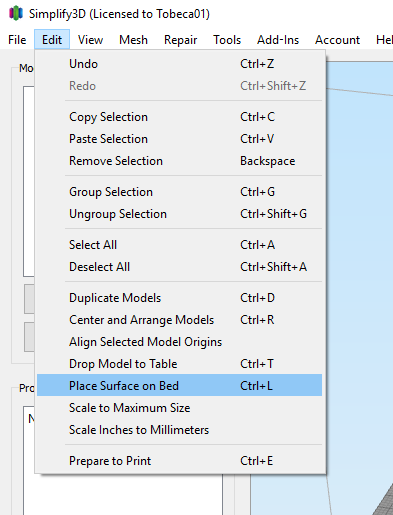393x515 pixels.
Task: Click the Simplify3D application icon in title bar
Action: click(16, 13)
